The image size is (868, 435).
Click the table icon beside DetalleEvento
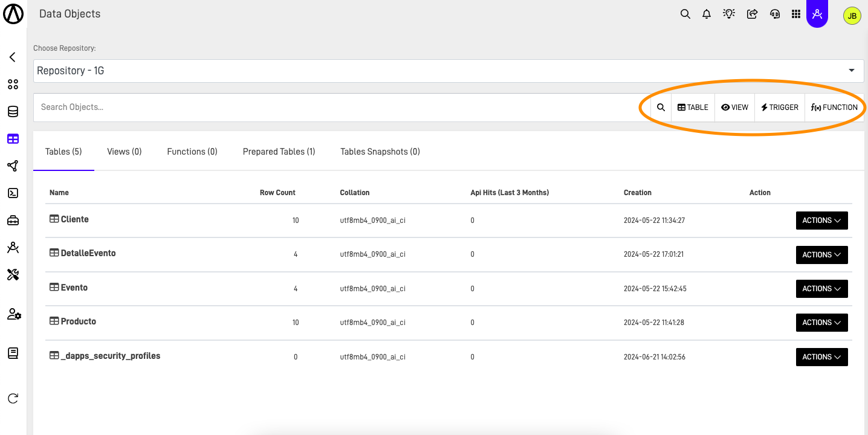[54, 253]
